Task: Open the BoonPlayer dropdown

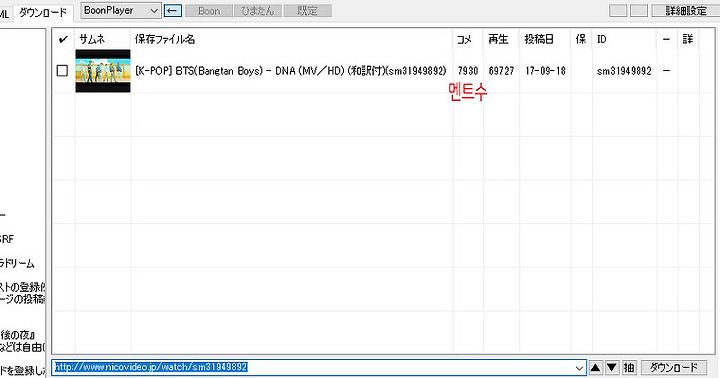Action: [x=121, y=11]
